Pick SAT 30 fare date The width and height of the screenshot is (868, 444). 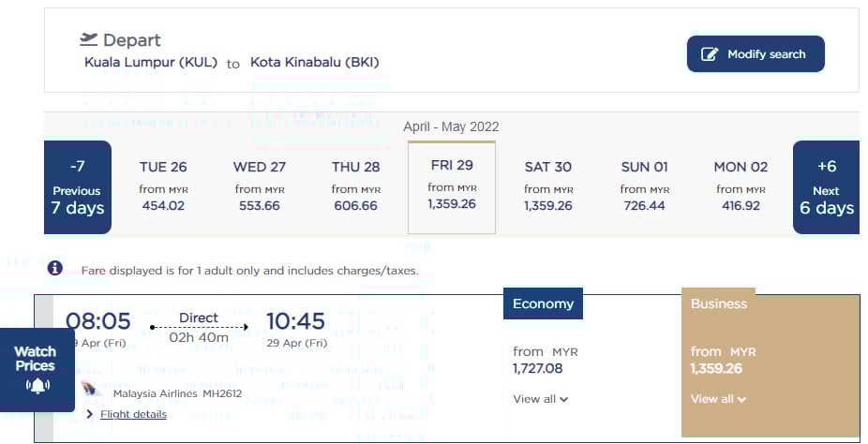click(x=548, y=186)
